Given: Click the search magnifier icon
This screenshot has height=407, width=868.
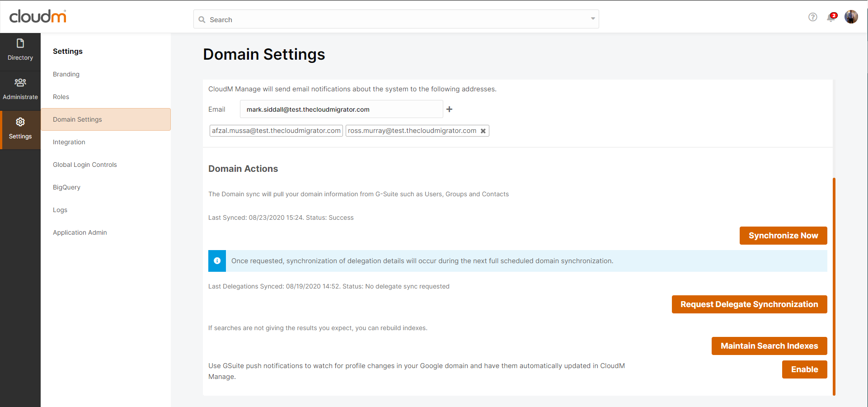Looking at the screenshot, I should pos(202,20).
